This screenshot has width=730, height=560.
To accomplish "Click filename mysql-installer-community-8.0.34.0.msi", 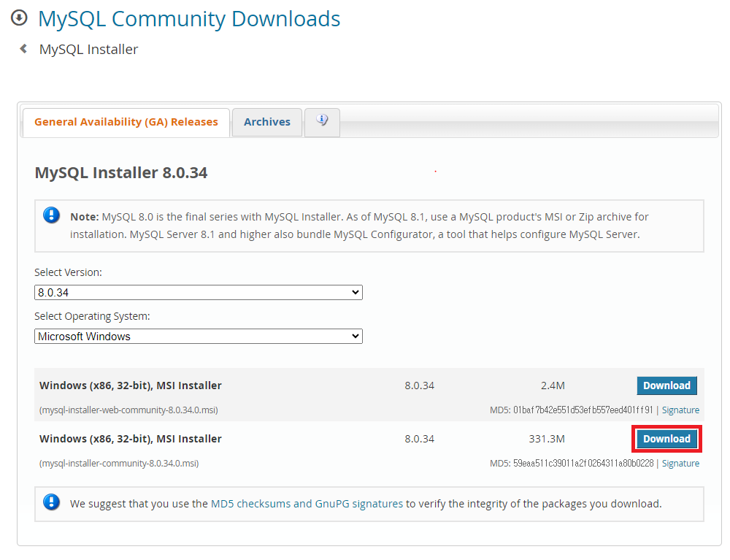I will (x=119, y=463).
